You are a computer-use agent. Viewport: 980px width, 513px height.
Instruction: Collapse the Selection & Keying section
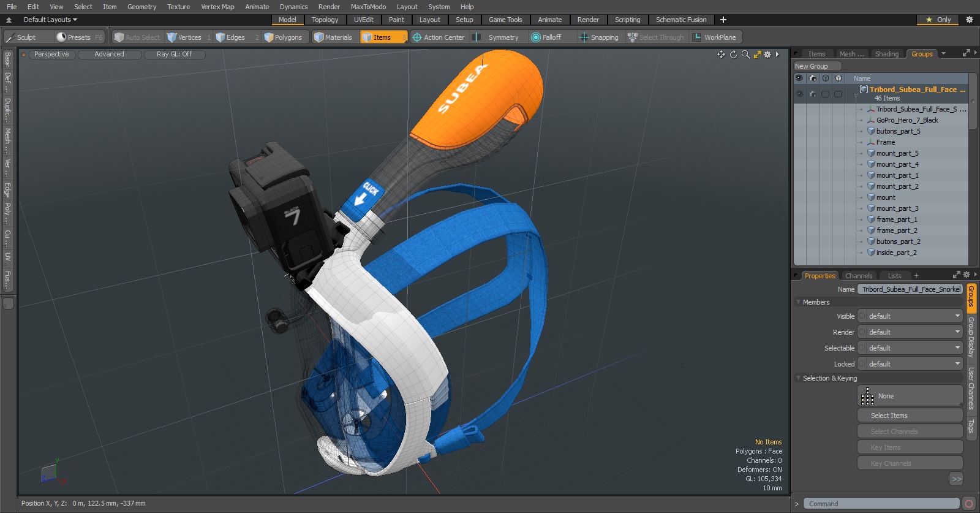tap(799, 378)
